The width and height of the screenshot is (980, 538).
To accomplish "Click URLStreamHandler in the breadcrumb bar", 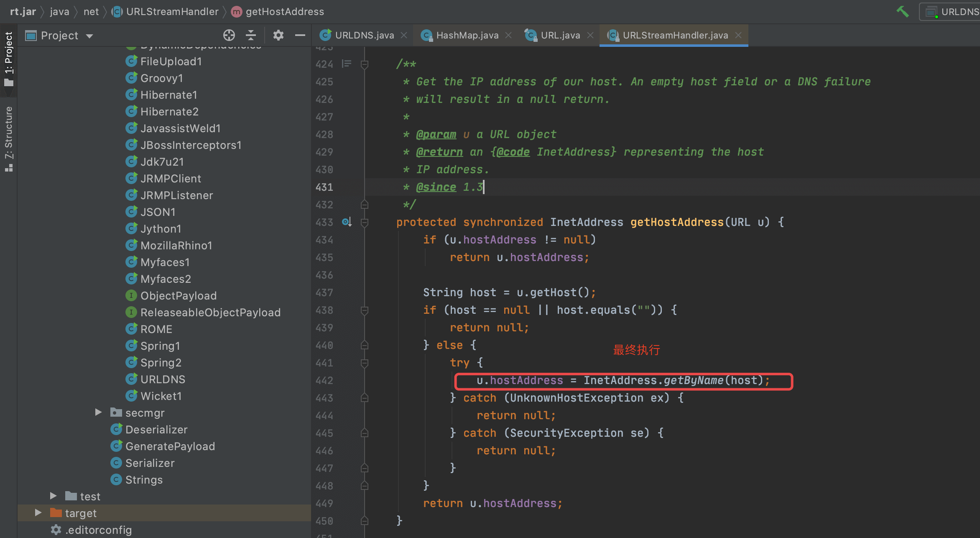I will [x=165, y=11].
